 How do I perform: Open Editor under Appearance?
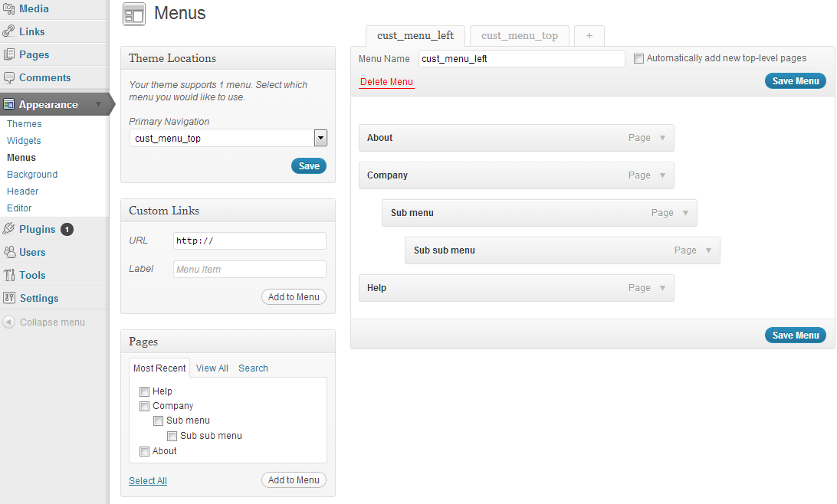click(19, 208)
